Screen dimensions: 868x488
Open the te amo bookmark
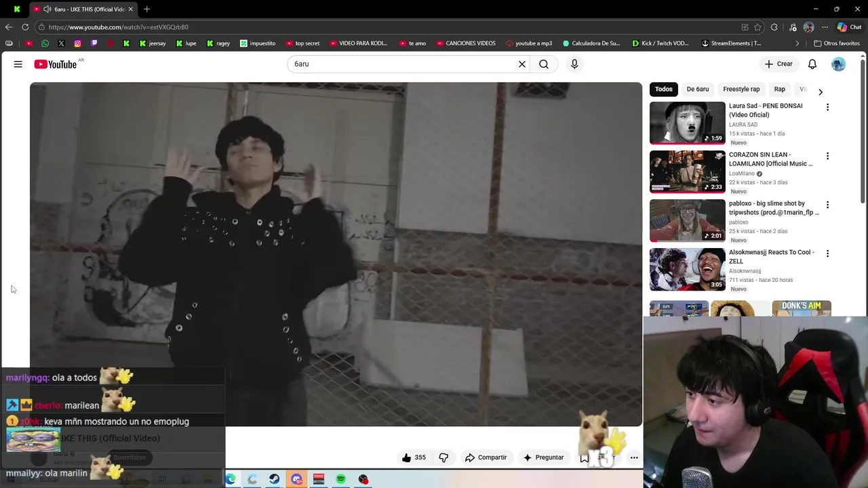click(412, 43)
